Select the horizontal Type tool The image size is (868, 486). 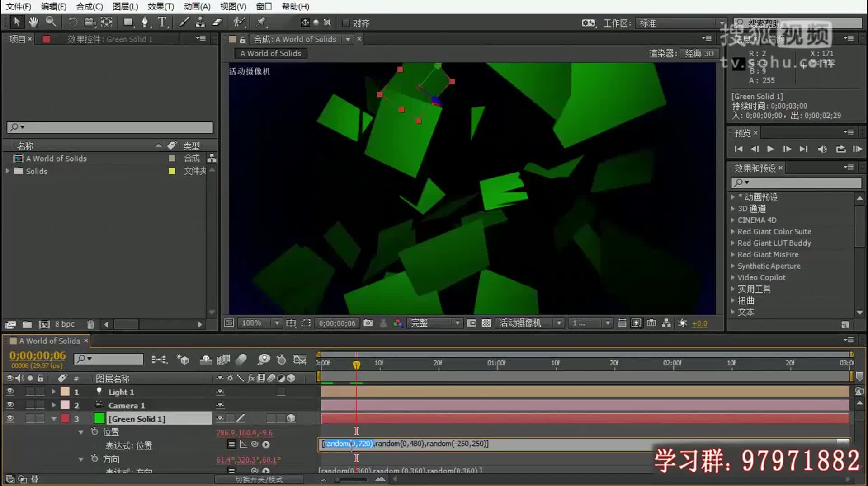click(x=162, y=22)
